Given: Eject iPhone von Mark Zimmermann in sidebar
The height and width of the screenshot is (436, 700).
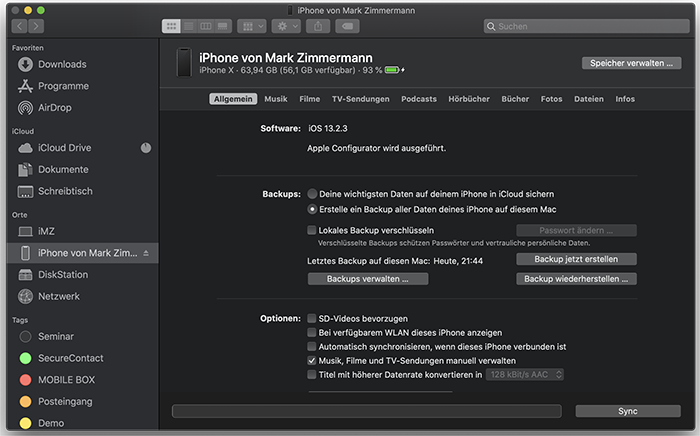Looking at the screenshot, I should [147, 254].
